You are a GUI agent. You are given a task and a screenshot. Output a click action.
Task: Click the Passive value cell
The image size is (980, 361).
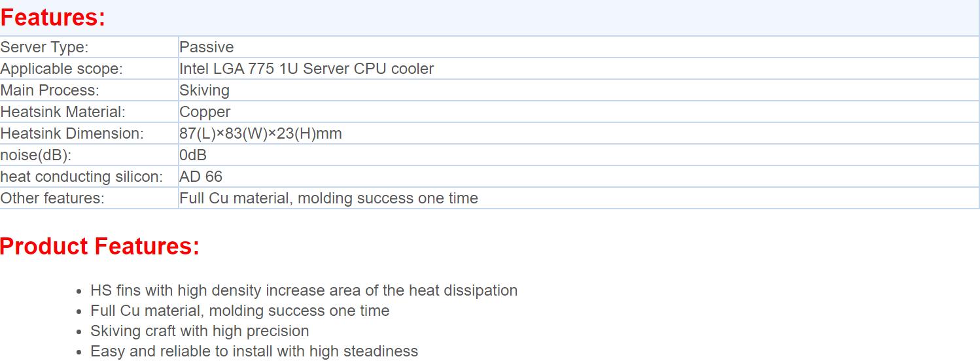point(578,47)
